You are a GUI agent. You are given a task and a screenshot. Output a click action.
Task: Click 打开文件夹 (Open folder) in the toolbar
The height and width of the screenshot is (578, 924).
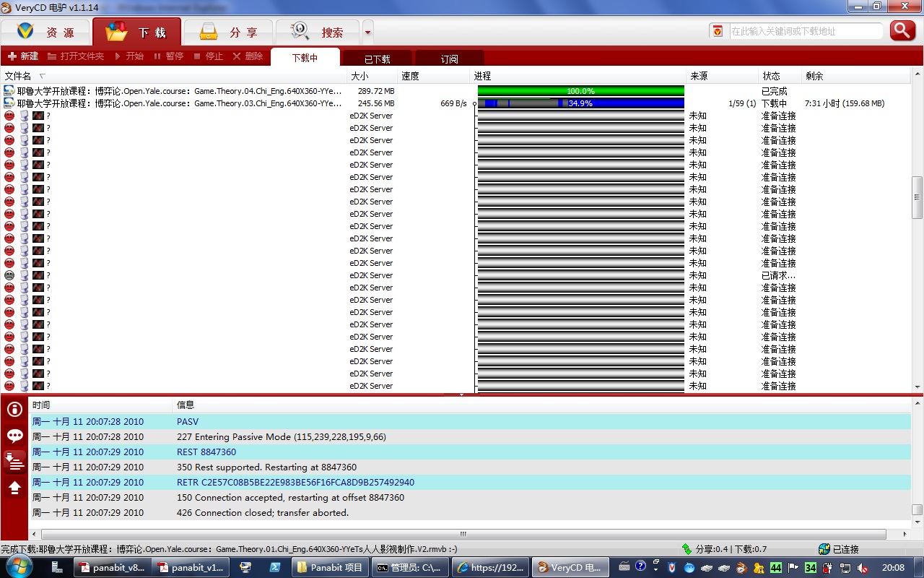click(76, 56)
